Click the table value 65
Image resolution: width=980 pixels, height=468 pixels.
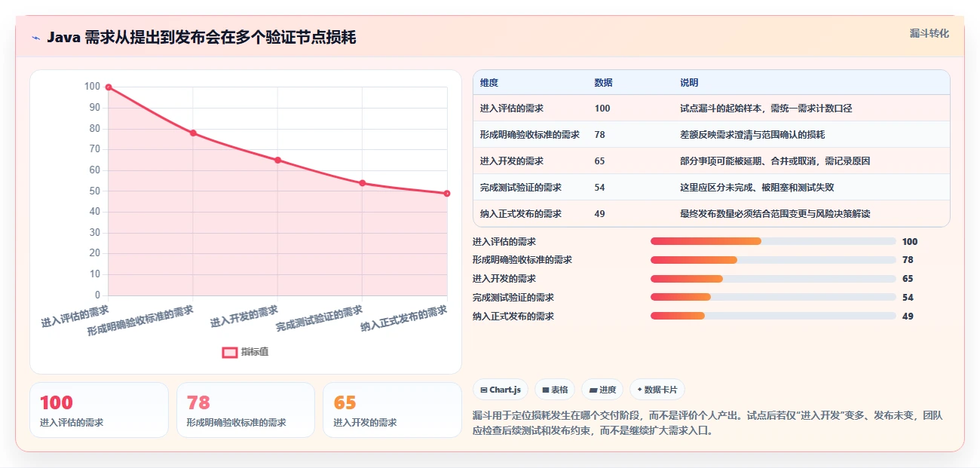(599, 161)
